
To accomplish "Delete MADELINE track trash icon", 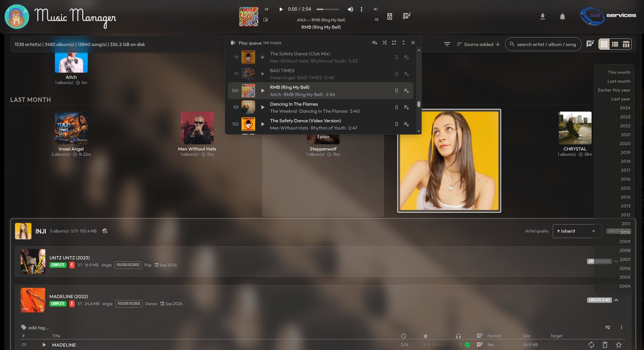I will point(605,345).
